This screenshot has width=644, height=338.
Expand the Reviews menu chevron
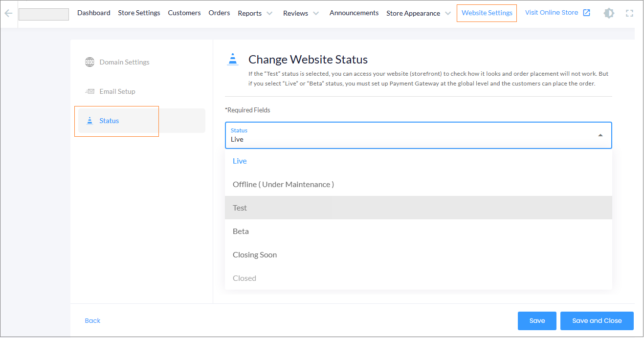(316, 13)
